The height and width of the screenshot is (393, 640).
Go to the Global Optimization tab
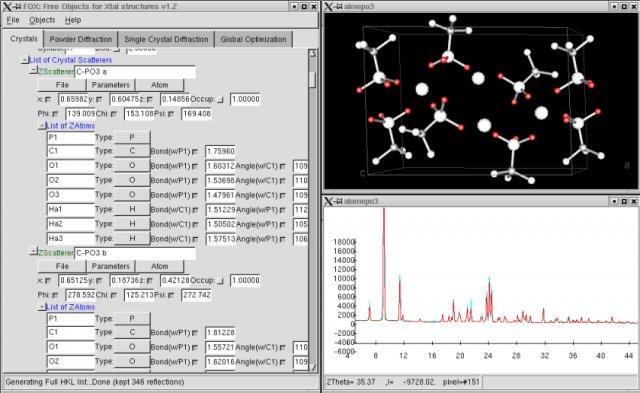coord(253,39)
